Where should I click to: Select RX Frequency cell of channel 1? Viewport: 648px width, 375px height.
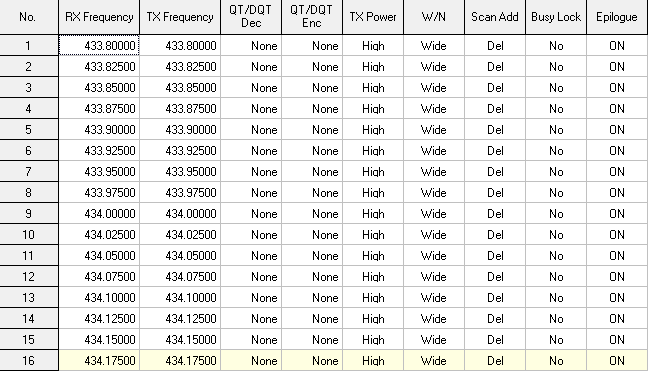click(99, 45)
